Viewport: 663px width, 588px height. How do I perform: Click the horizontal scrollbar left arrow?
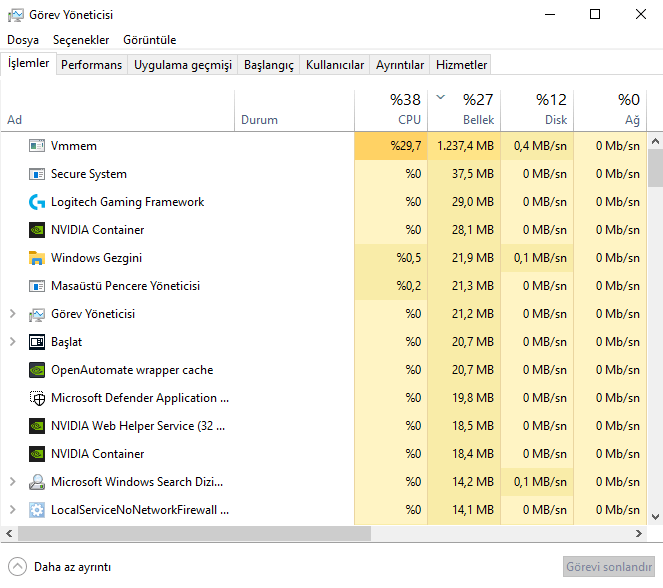[x=9, y=533]
